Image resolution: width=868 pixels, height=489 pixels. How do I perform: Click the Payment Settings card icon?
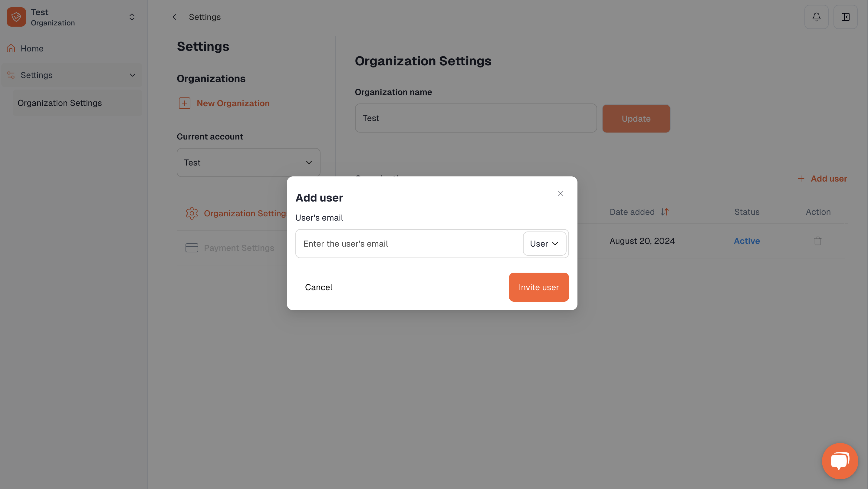click(192, 248)
